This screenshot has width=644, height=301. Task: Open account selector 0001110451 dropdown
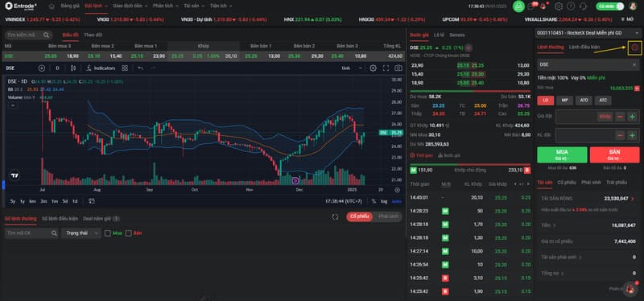tap(588, 32)
